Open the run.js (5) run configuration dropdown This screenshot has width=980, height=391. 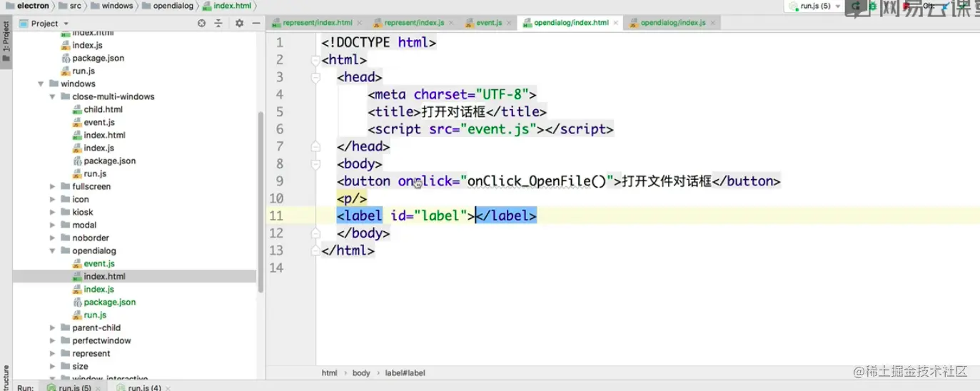point(814,6)
